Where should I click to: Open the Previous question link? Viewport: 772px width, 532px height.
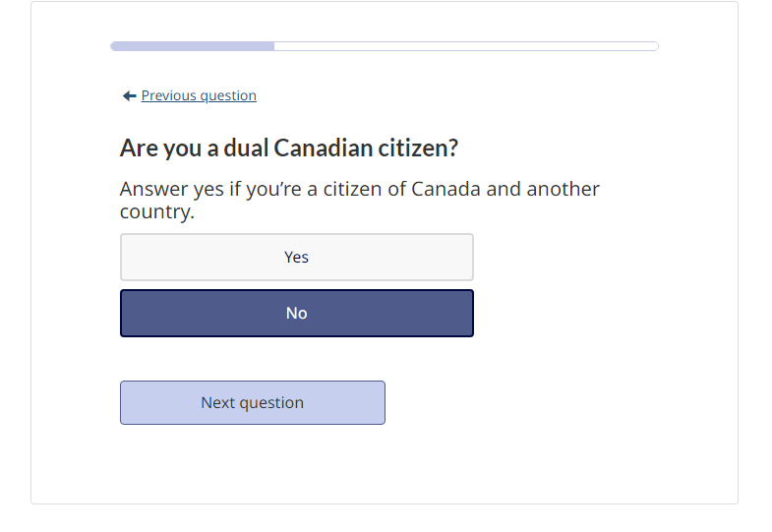point(199,96)
